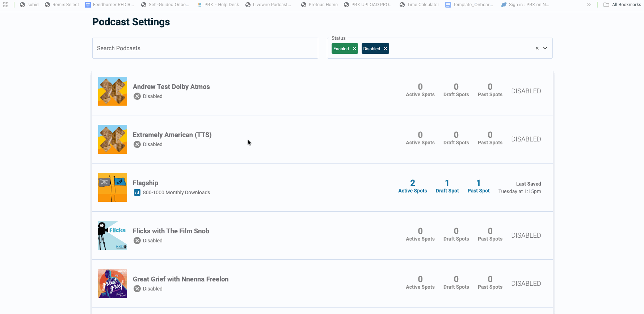Click Great Grief disabled status icon
This screenshot has width=644, height=314.
click(x=137, y=289)
